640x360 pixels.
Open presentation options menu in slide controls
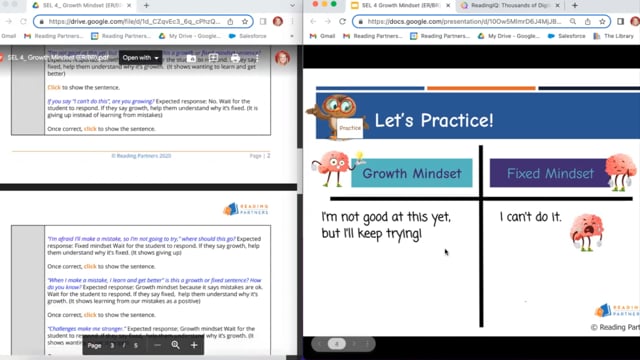pyautogui.click(x=367, y=344)
